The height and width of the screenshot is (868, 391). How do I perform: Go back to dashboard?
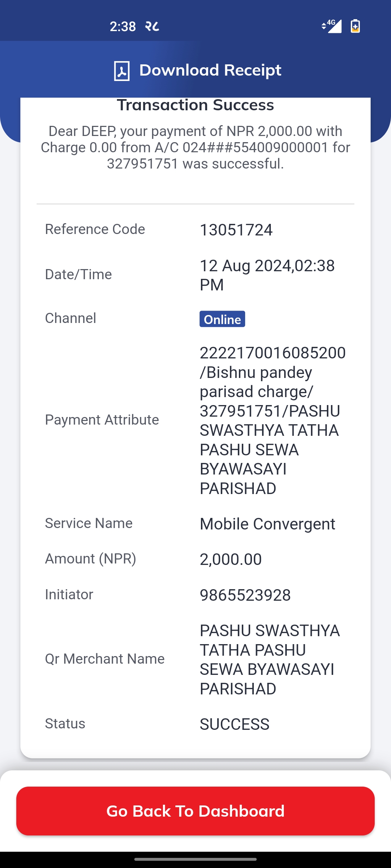(195, 811)
